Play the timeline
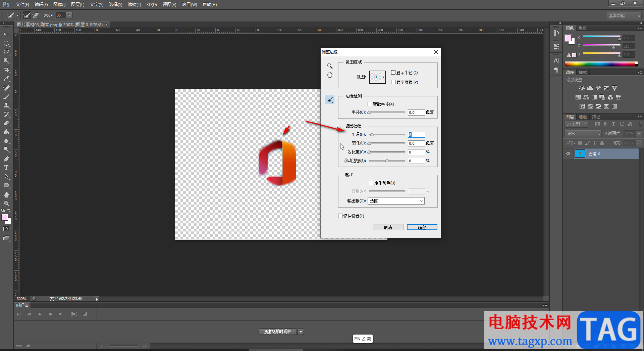This screenshot has width=644, height=351. coord(40,314)
